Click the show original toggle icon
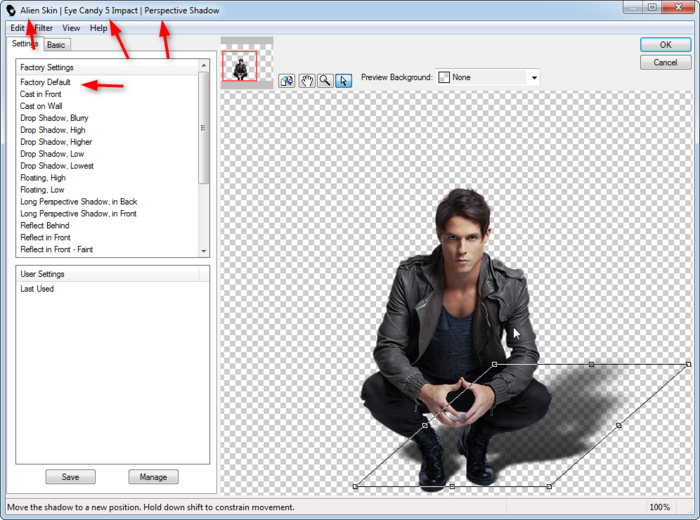This screenshot has height=520, width=700. pos(287,81)
